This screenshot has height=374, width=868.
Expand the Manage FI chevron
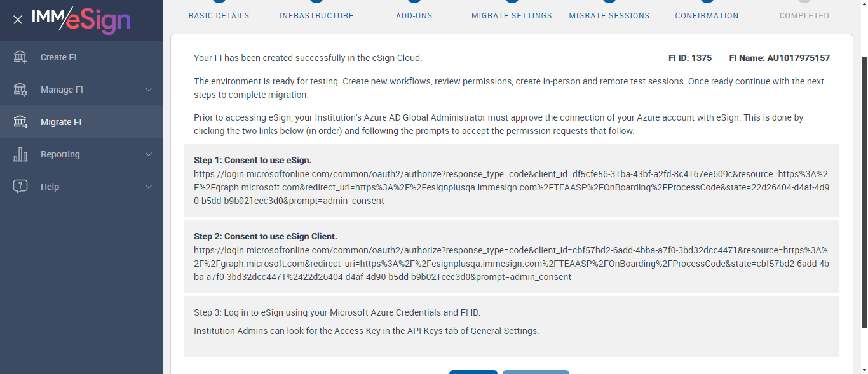tap(149, 90)
